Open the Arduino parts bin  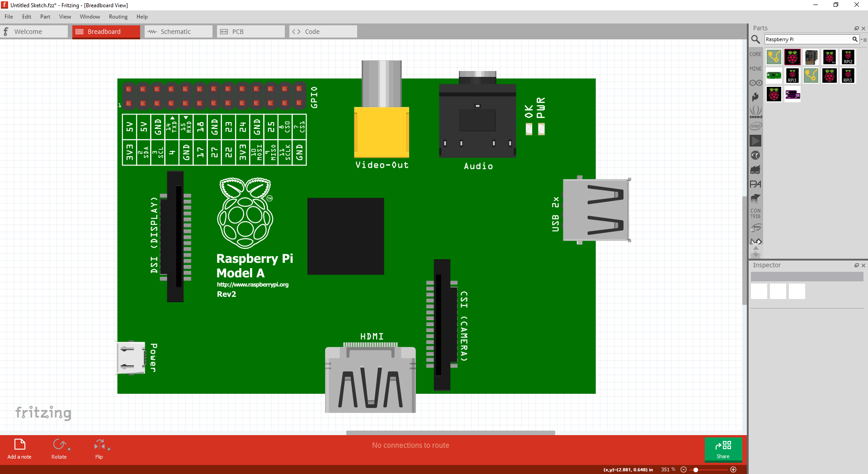755,83
